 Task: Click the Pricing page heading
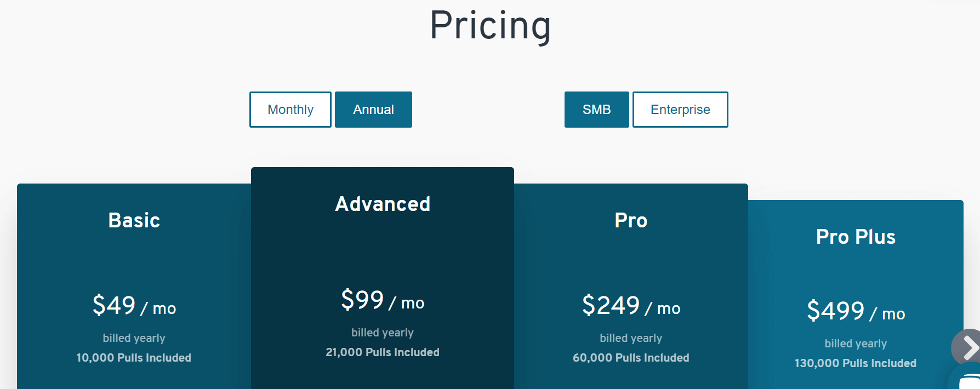click(490, 26)
